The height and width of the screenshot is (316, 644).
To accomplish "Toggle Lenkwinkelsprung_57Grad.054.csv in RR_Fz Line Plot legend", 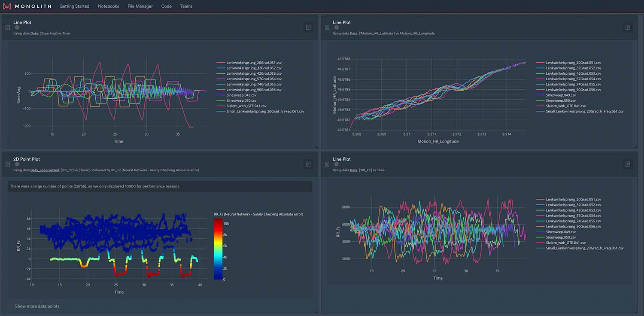I will [568, 216].
